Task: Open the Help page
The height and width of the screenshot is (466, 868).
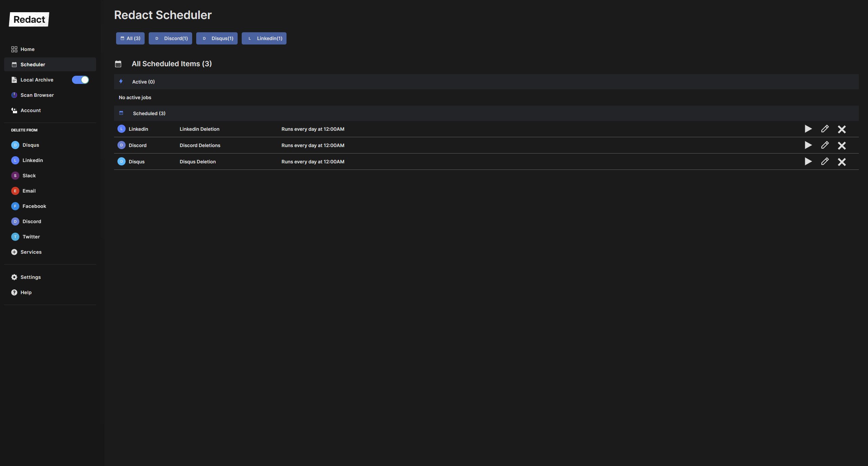Action: (x=26, y=292)
